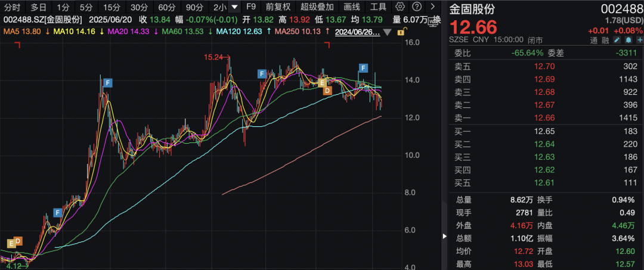Open chart settings gear icon
This screenshot has width=644, height=270.
tap(400, 7)
